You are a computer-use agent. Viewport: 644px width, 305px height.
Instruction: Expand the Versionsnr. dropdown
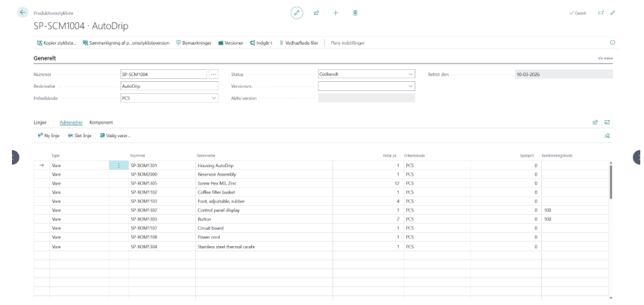(367, 87)
